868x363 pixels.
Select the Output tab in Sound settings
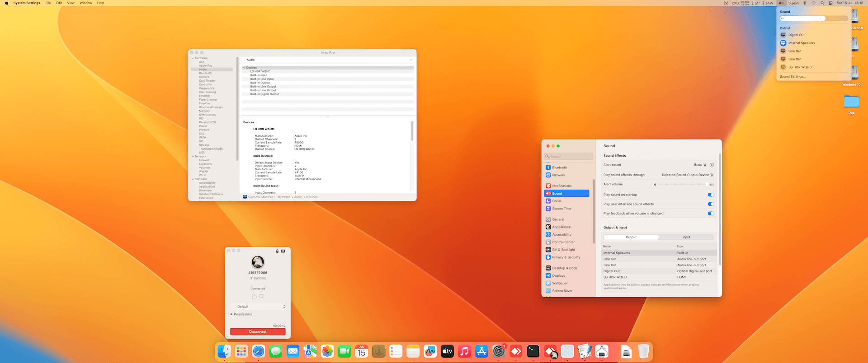point(631,237)
